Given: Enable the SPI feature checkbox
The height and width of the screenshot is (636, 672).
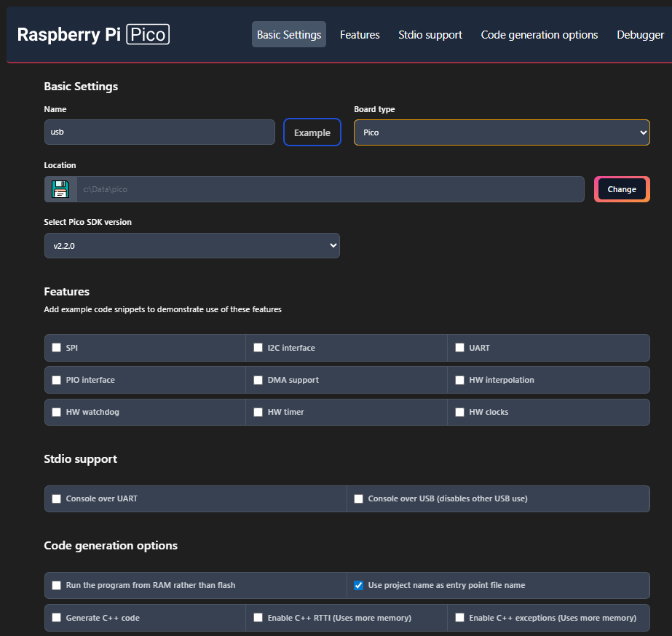Looking at the screenshot, I should (57, 348).
